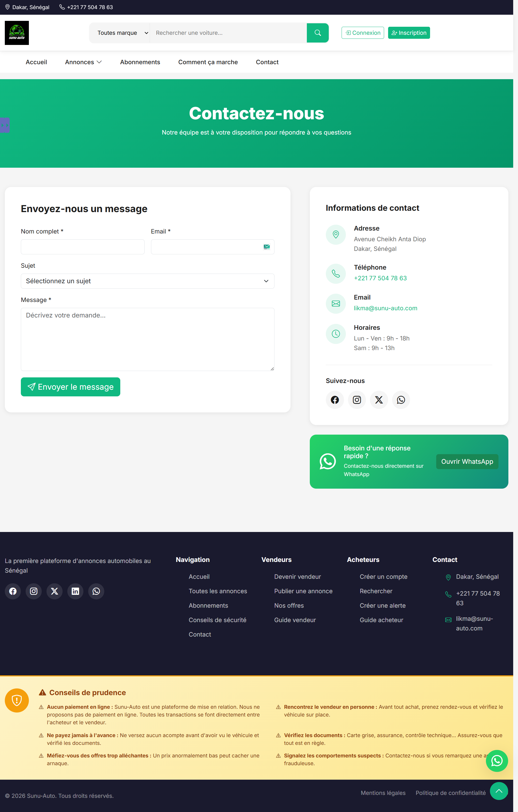Click the green search magnifier button
Image resolution: width=518 pixels, height=812 pixels.
pyautogui.click(x=318, y=33)
